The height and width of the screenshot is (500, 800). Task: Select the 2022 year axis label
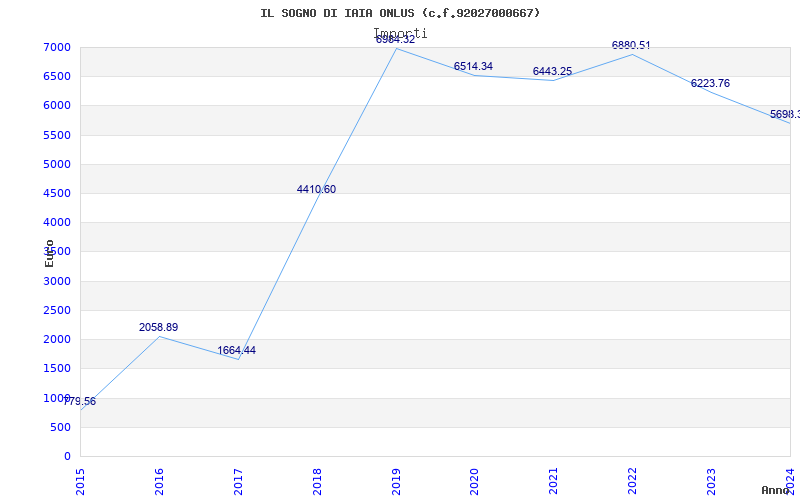click(x=633, y=482)
